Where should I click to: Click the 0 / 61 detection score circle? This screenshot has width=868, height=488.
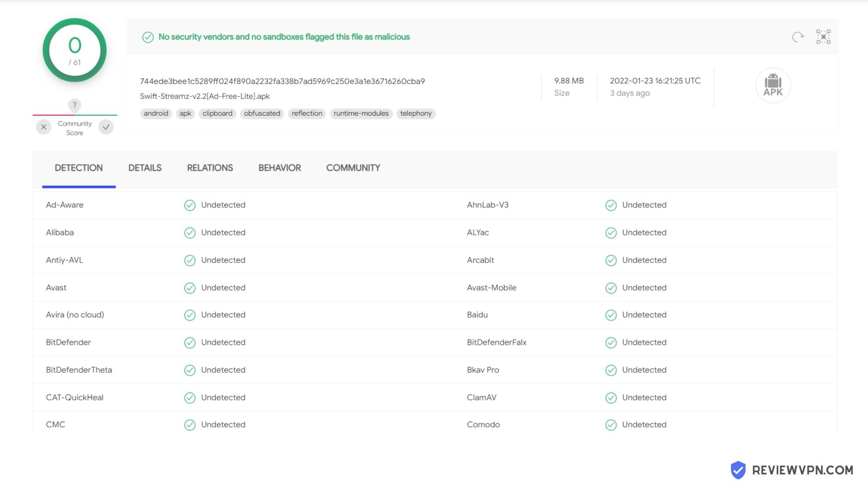click(75, 50)
